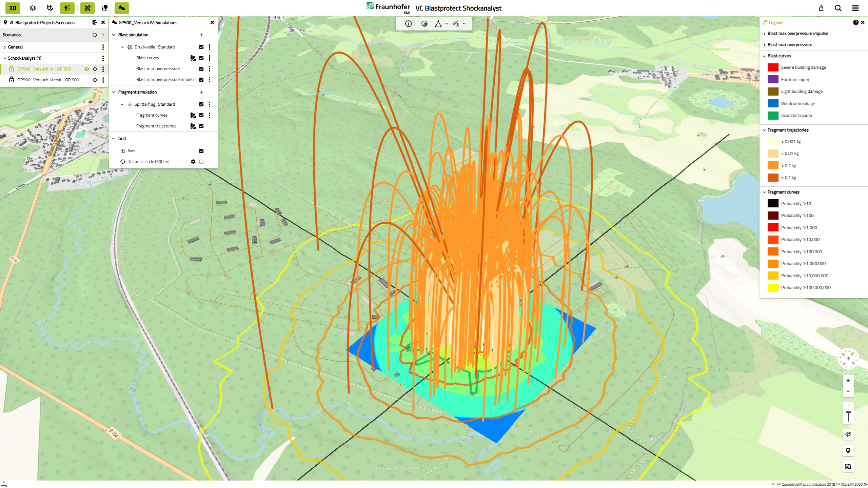Zoom in with the plus button
868x488 pixels.
click(848, 380)
